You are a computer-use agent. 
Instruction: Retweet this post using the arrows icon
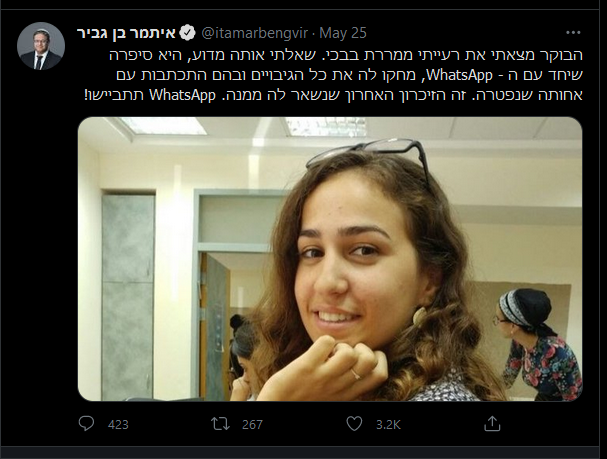pos(220,423)
